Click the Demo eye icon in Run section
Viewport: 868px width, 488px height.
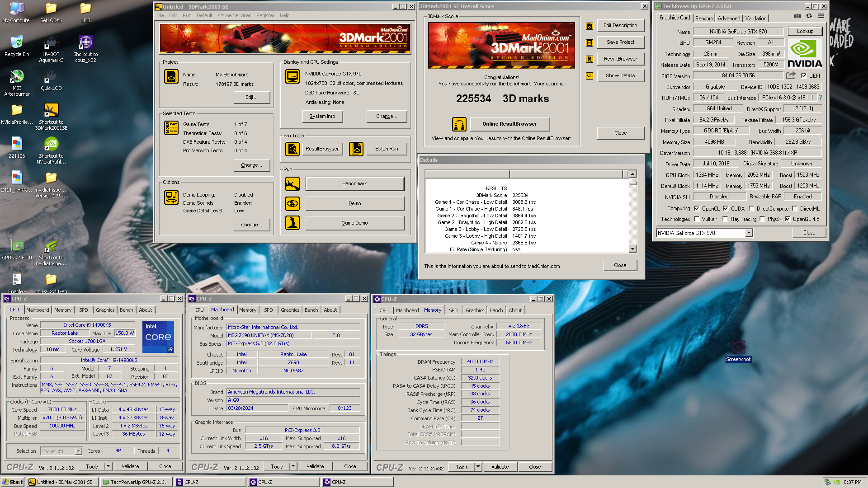292,203
